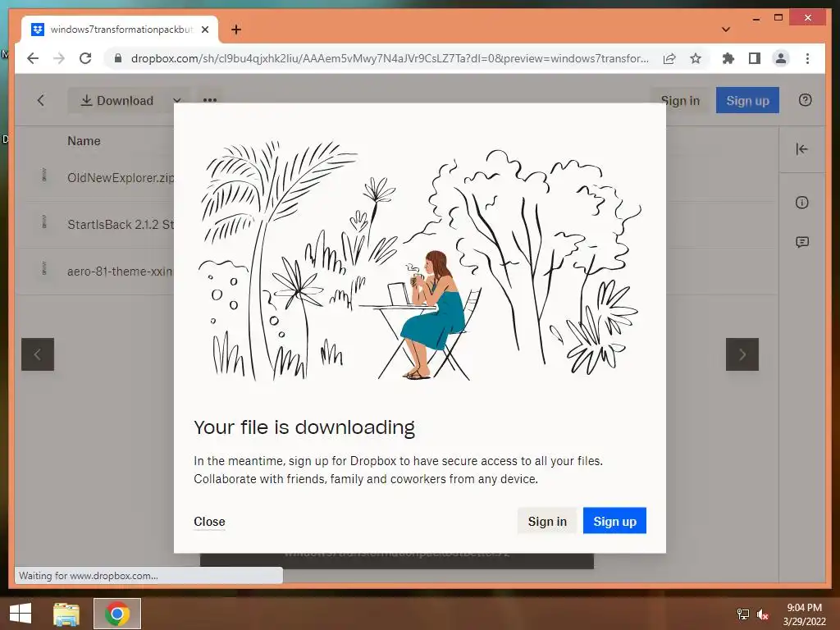Click Sign in in dialog
The width and height of the screenshot is (840, 630).
(x=547, y=521)
